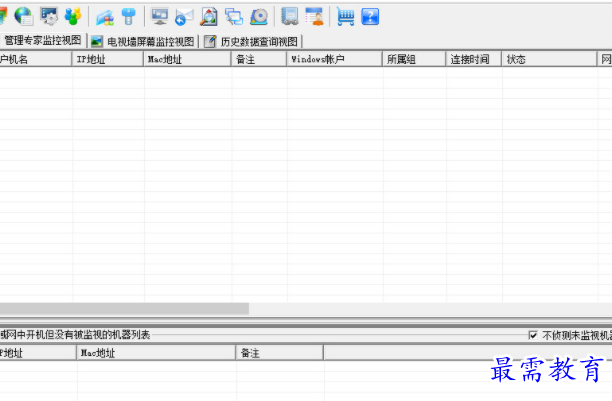The height and width of the screenshot is (401, 612).
Task: Click the 户机名 column header
Action: (36, 59)
